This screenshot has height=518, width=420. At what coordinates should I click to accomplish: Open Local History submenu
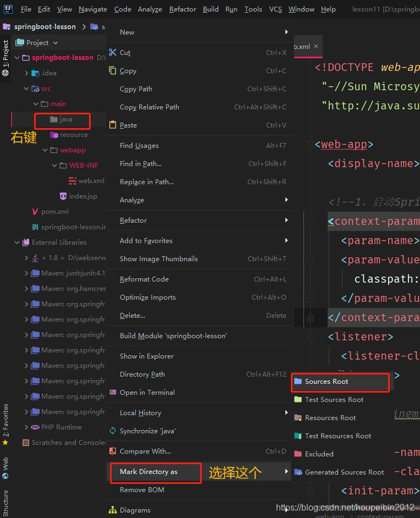pyautogui.click(x=200, y=412)
